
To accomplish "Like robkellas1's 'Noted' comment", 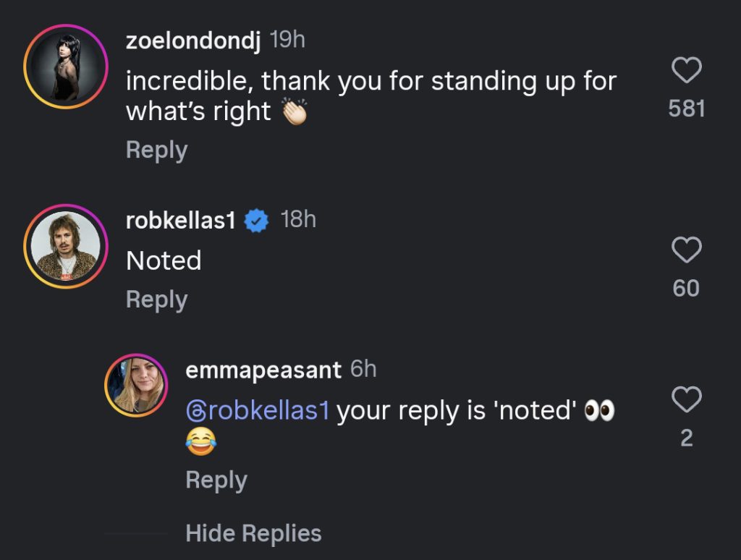I will (x=687, y=250).
